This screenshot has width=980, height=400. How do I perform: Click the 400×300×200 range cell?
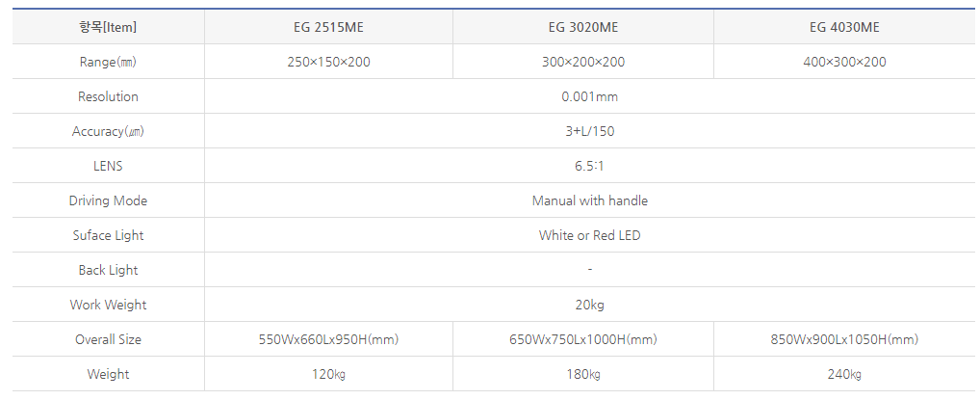844,62
